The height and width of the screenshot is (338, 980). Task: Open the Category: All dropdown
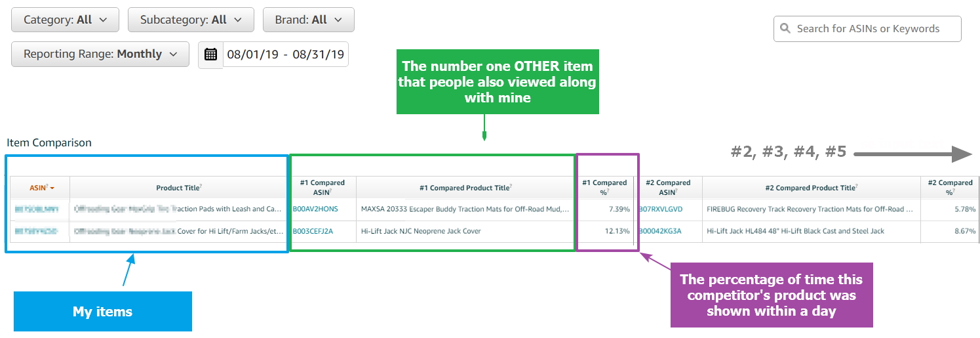66,20
